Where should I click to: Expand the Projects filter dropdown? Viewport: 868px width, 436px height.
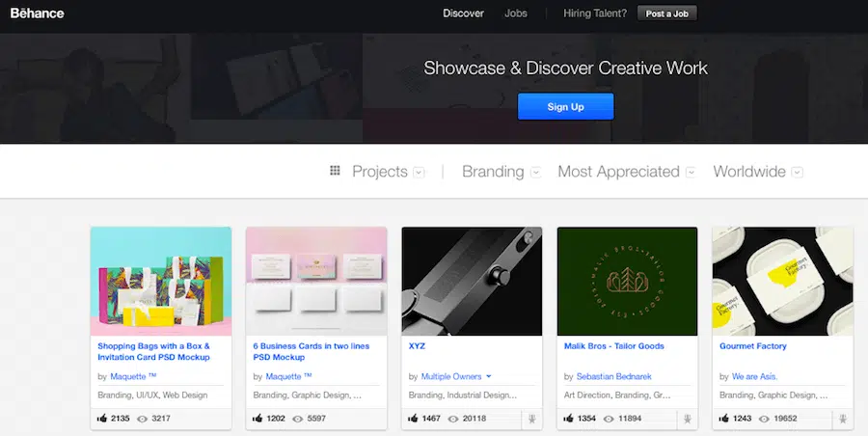pos(419,173)
